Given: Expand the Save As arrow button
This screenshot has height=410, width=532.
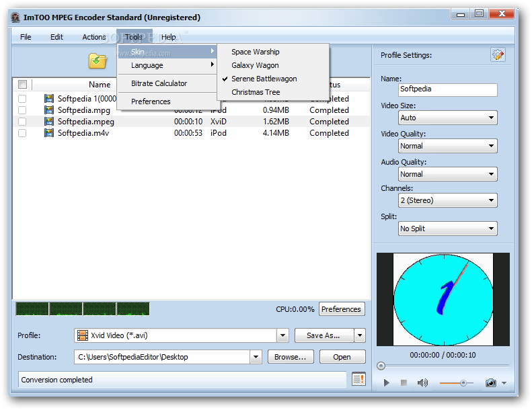Looking at the screenshot, I should pyautogui.click(x=360, y=336).
